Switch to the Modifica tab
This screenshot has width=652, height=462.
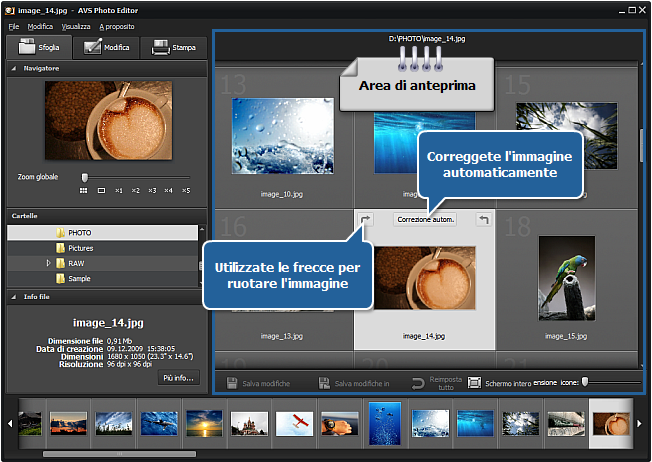point(106,47)
